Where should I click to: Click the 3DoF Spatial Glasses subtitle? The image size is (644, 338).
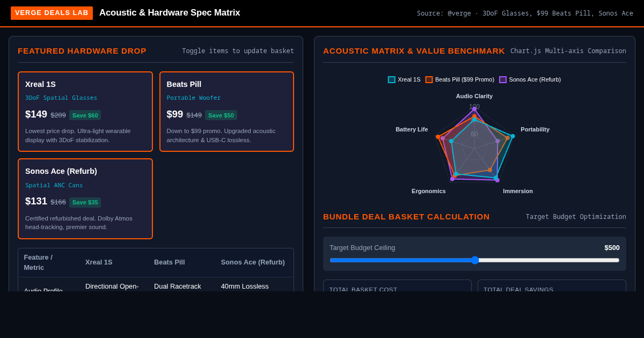[x=61, y=98]
